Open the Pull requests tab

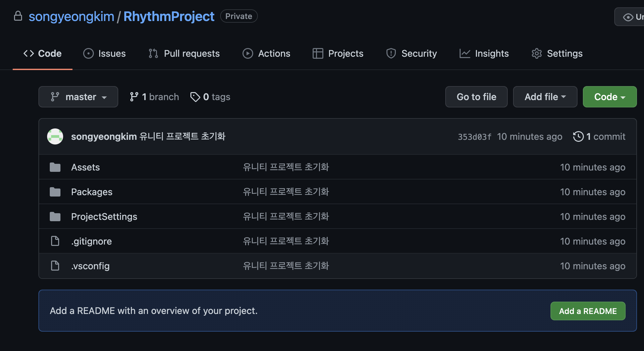pos(184,53)
